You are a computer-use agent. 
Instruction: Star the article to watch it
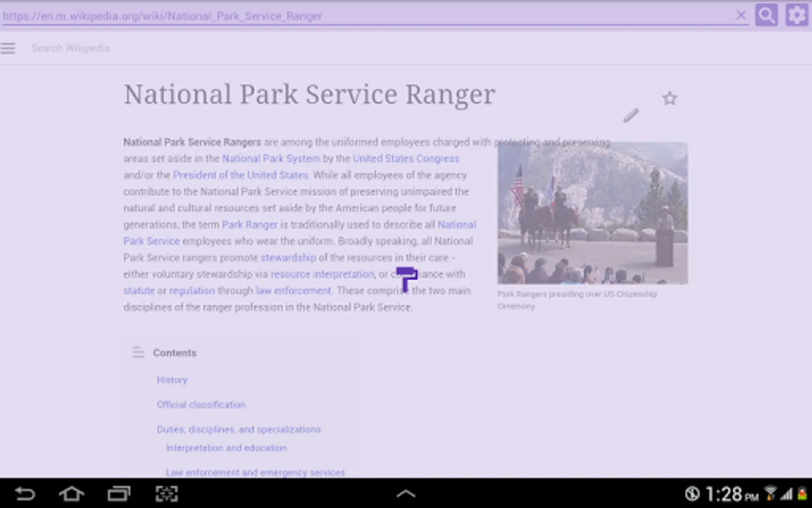pos(669,99)
